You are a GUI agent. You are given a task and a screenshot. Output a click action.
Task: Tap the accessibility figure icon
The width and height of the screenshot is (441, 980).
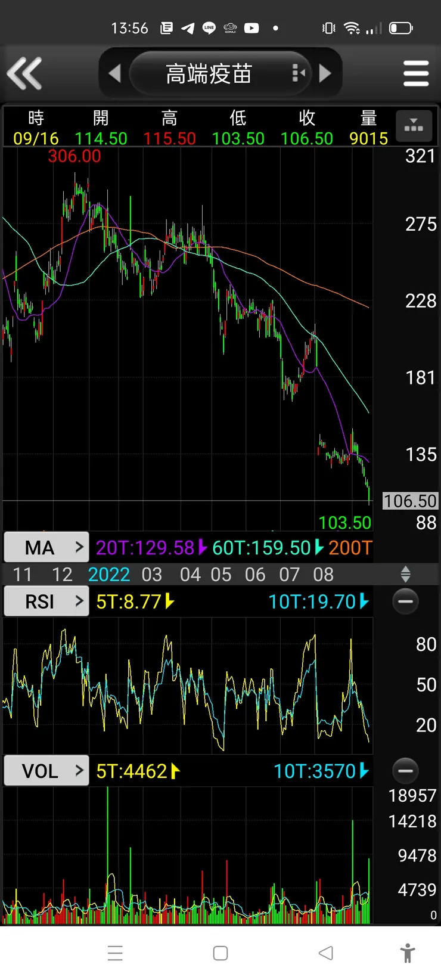pos(408,953)
